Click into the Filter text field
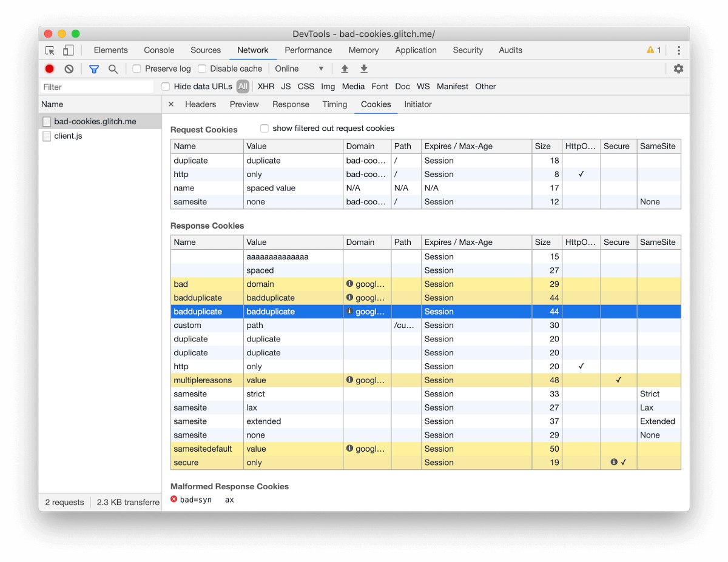This screenshot has height=562, width=728. (97, 87)
